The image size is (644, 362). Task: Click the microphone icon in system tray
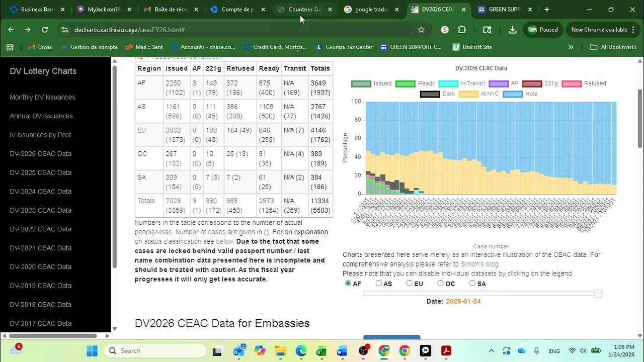tap(537, 351)
